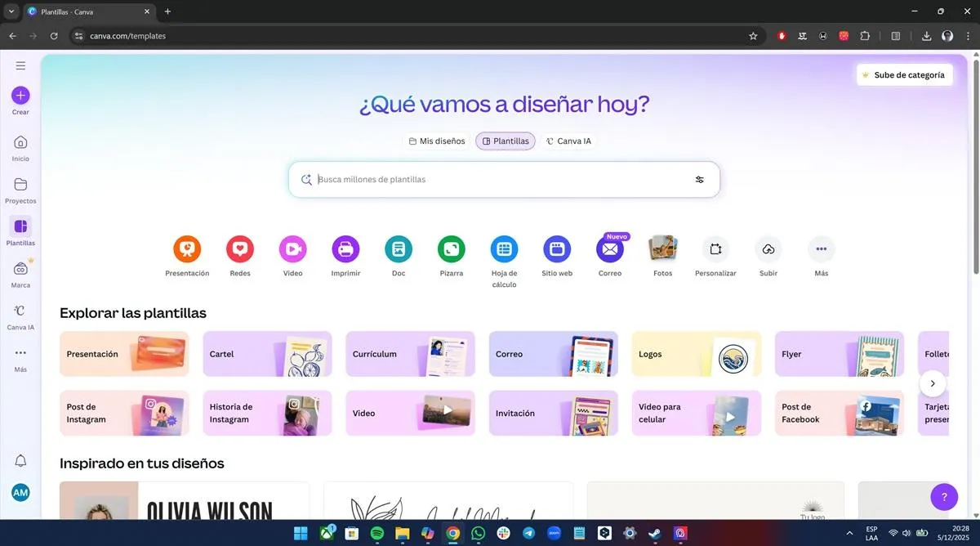
Task: Open the Marca sidebar icon
Action: tap(20, 273)
